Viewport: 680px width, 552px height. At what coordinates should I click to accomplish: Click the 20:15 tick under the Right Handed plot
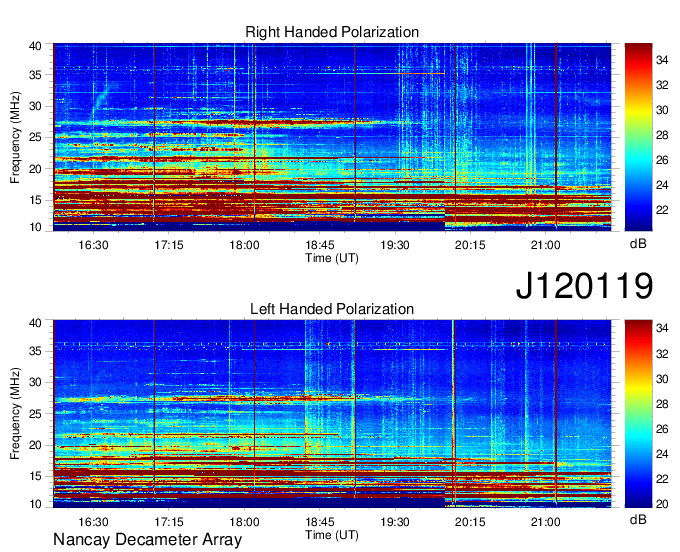[470, 245]
